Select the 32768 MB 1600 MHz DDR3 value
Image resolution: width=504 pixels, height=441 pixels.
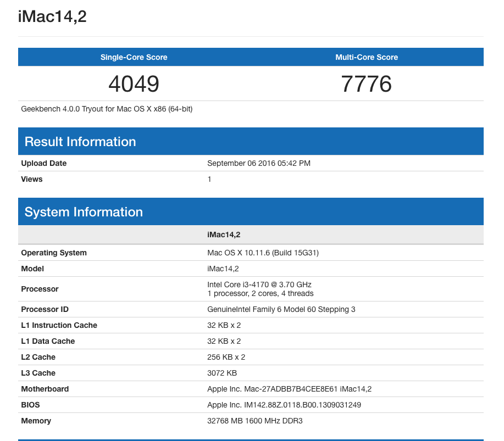tap(255, 421)
